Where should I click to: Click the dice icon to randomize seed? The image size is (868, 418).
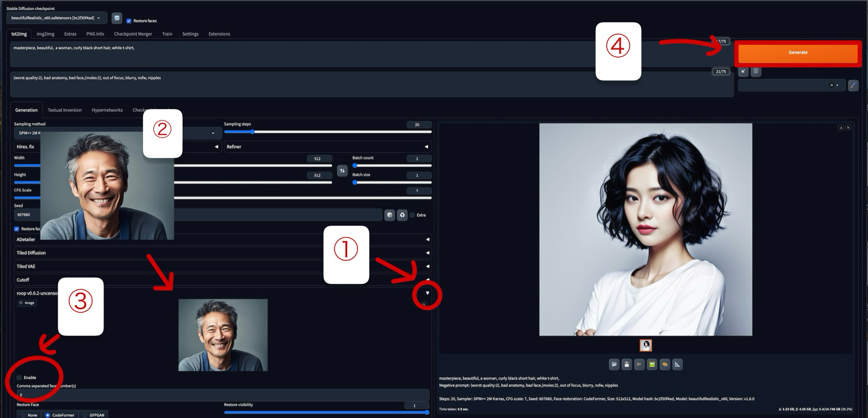[x=389, y=215]
